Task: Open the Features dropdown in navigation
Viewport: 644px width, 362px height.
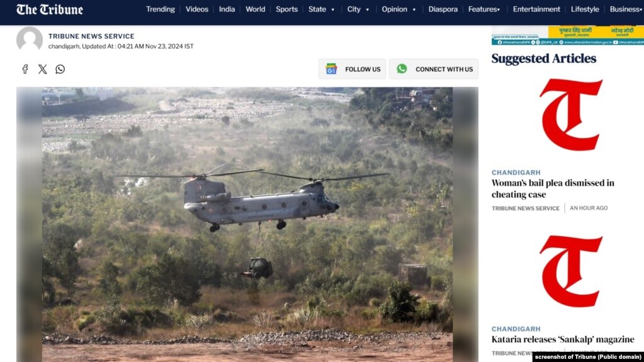Action: (484, 9)
